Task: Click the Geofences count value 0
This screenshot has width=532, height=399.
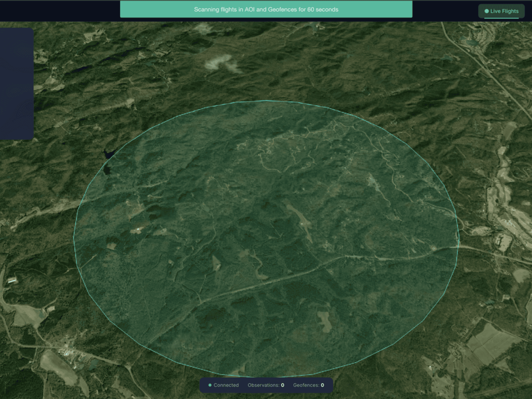Action: (x=322, y=385)
